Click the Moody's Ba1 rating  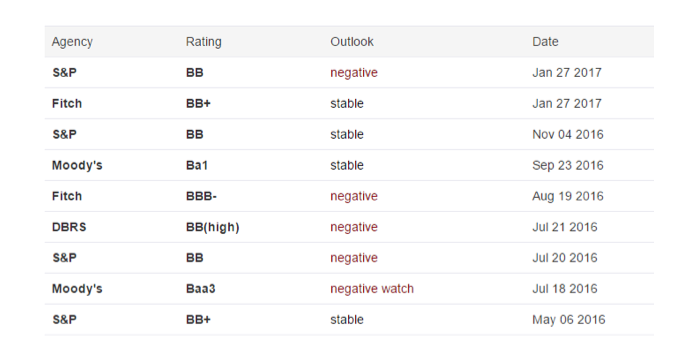click(197, 165)
